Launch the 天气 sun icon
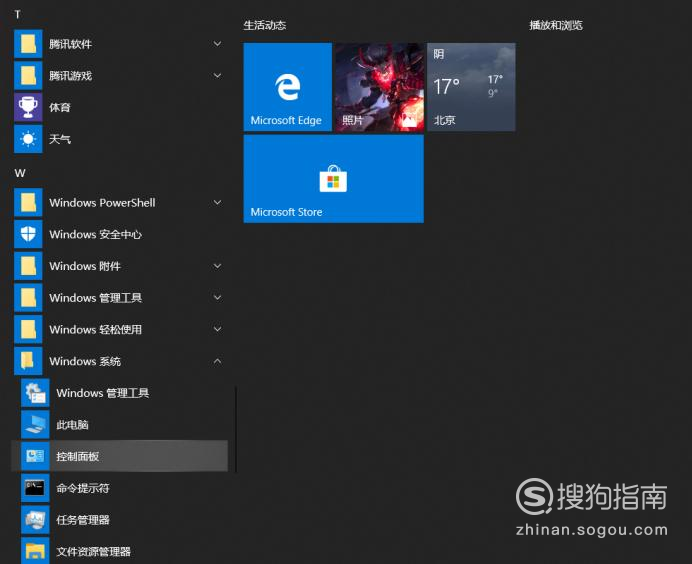692x564 pixels. click(x=28, y=139)
